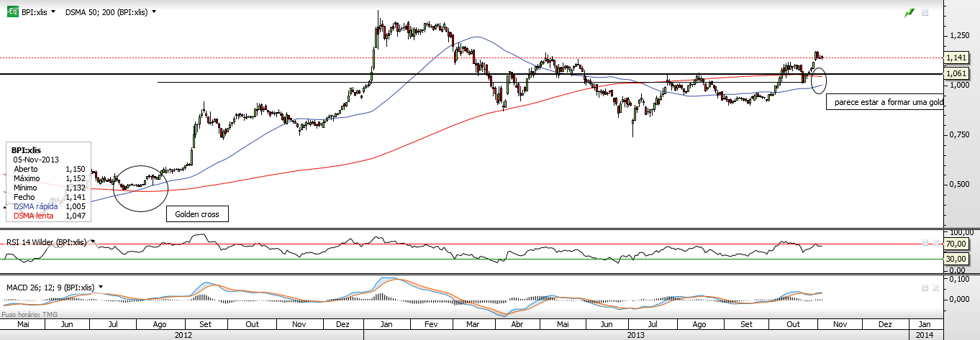Click the 05-Nov-2013 date in info box

(x=36, y=160)
